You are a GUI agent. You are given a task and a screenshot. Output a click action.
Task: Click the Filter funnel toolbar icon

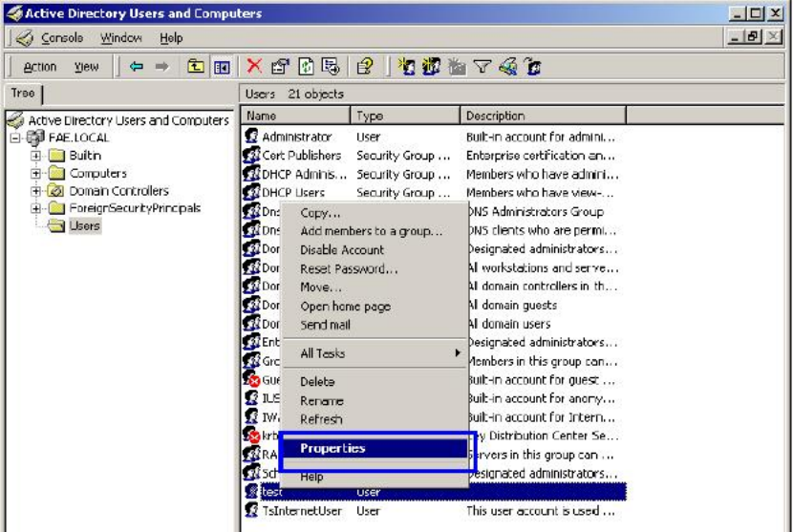click(482, 67)
